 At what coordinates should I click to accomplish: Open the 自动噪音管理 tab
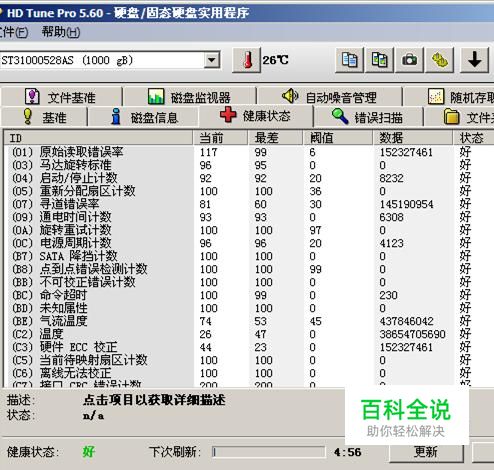tap(329, 97)
